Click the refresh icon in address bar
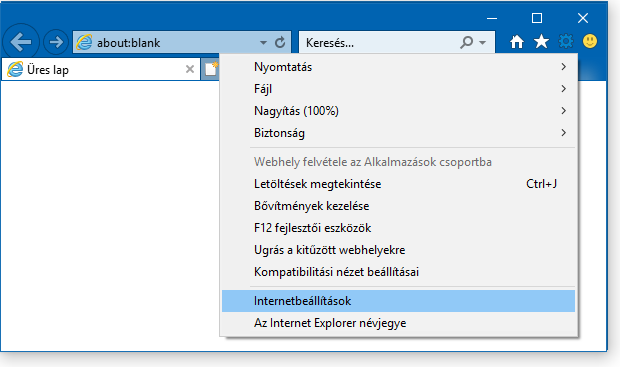The width and height of the screenshot is (620, 367). click(280, 42)
